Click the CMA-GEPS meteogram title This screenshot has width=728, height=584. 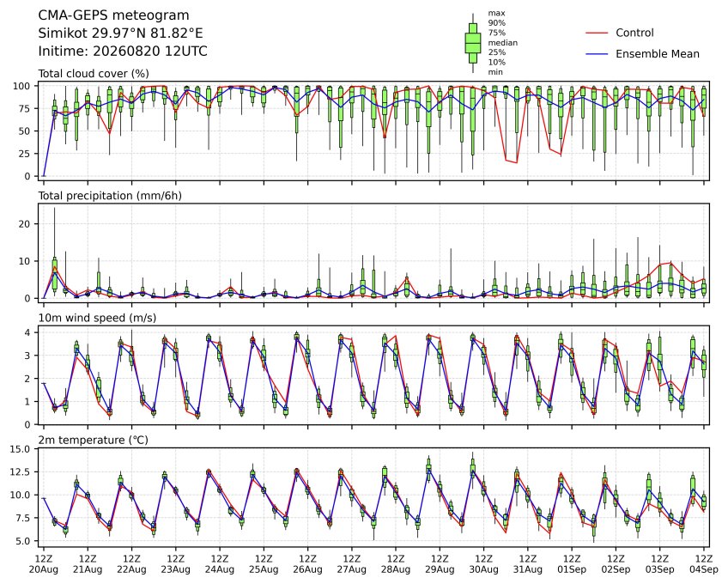pyautogui.click(x=113, y=15)
